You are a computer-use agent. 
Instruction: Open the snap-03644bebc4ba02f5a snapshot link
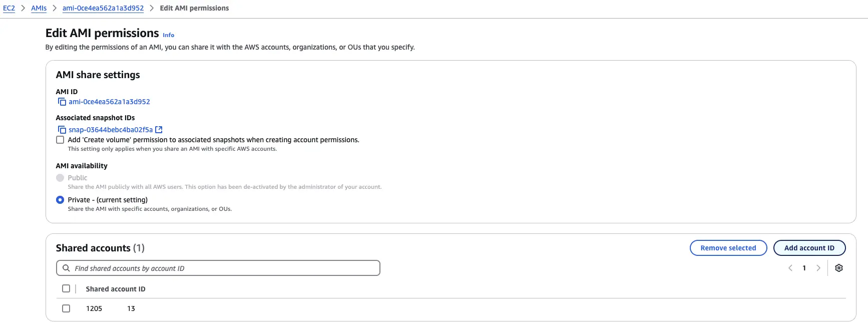(x=111, y=130)
